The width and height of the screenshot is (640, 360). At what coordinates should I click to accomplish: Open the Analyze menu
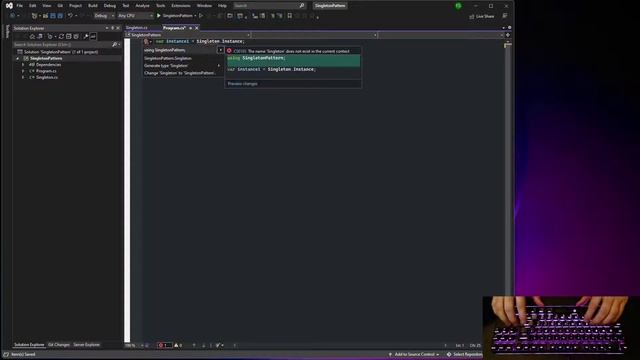(142, 6)
